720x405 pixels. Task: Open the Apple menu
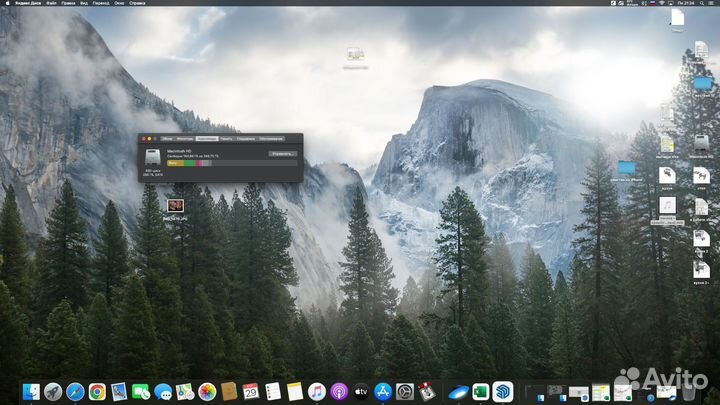point(7,3)
